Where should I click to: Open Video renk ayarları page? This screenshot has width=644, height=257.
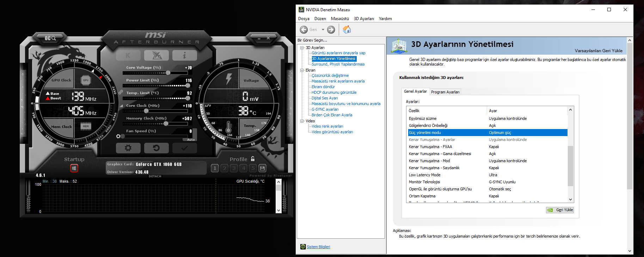(x=327, y=126)
